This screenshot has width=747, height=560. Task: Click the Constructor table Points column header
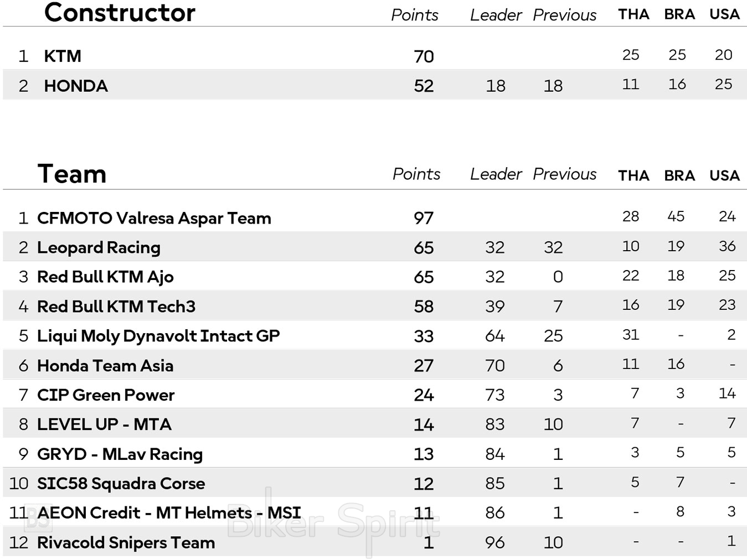(x=414, y=15)
